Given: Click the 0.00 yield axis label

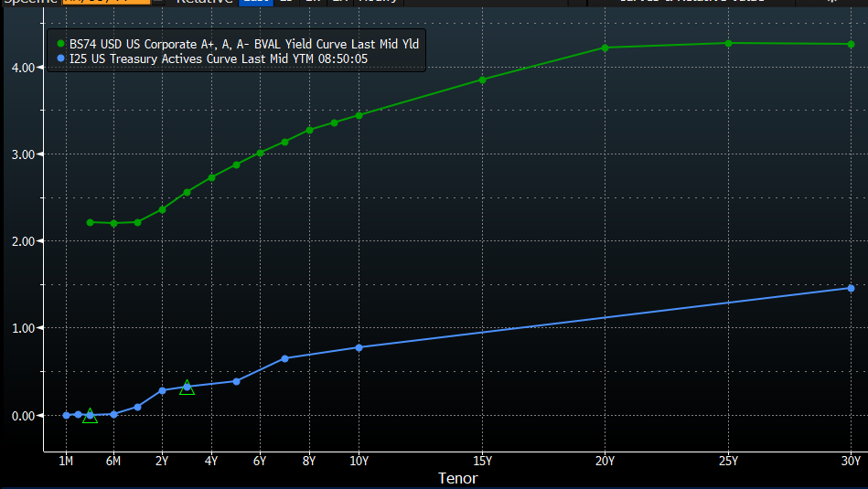Looking at the screenshot, I should tap(23, 416).
